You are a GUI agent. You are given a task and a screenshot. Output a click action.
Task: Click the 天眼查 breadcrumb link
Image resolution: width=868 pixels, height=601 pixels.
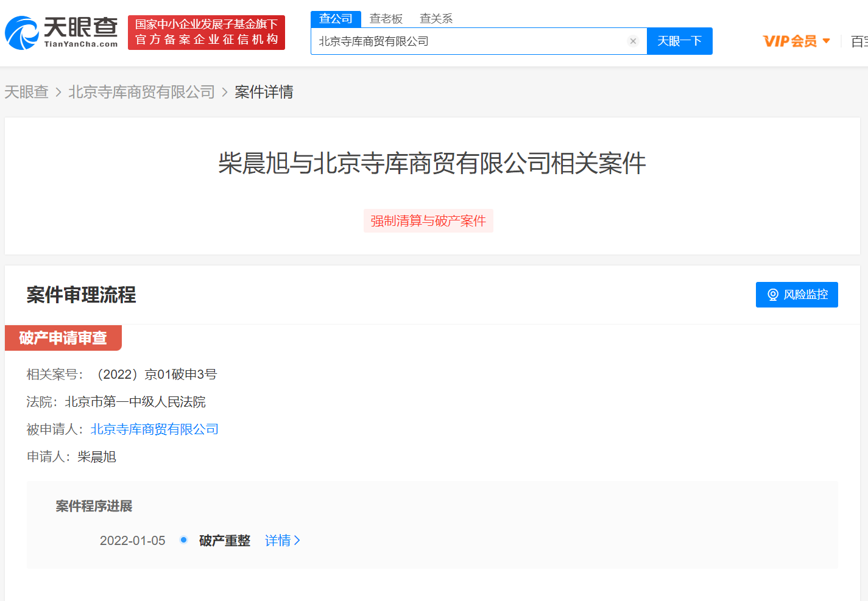(x=26, y=91)
